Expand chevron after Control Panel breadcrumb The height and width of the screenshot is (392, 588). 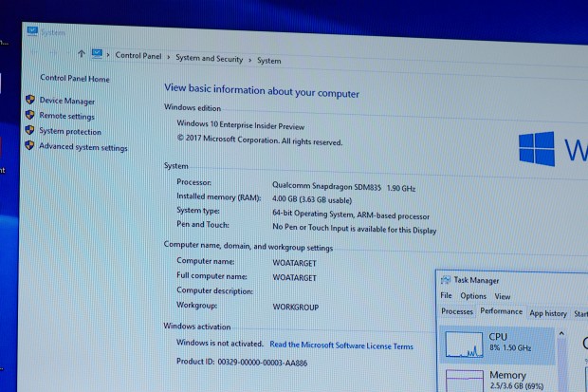pos(169,57)
